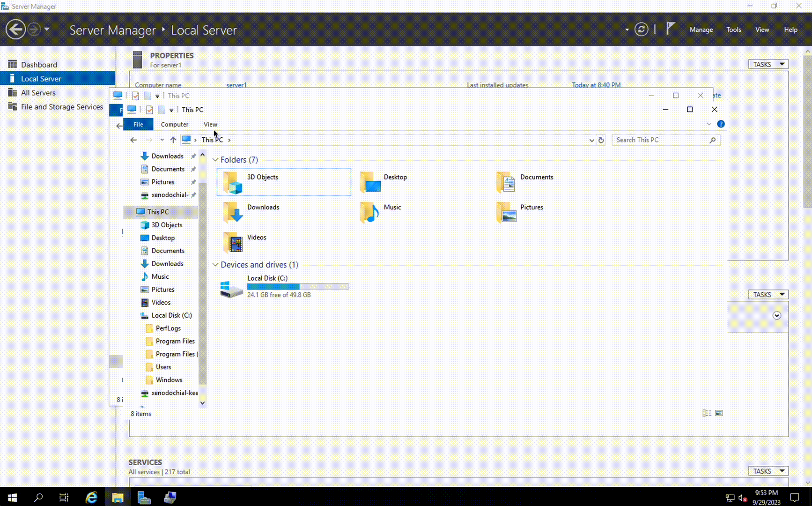
Task: Select Dashboard in the Server Manager sidebar
Action: pos(39,65)
